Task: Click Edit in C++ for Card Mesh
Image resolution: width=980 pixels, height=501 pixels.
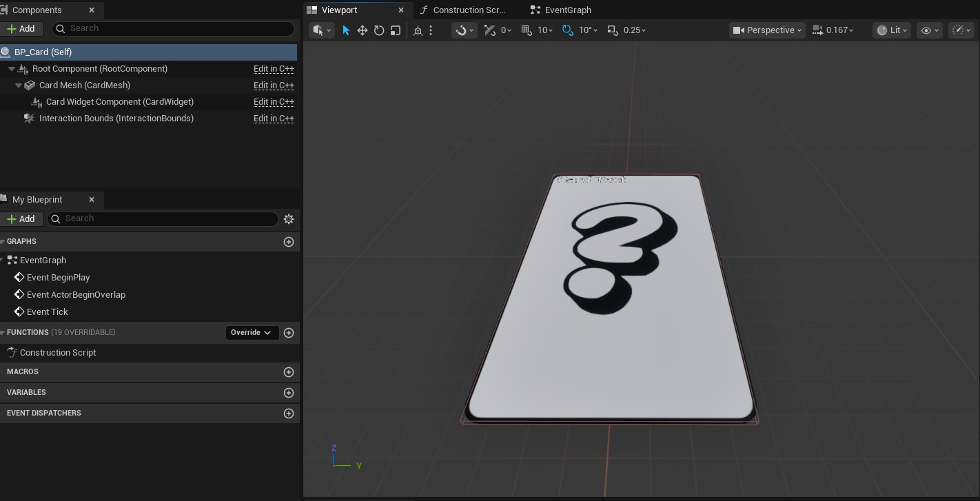Action: [274, 85]
